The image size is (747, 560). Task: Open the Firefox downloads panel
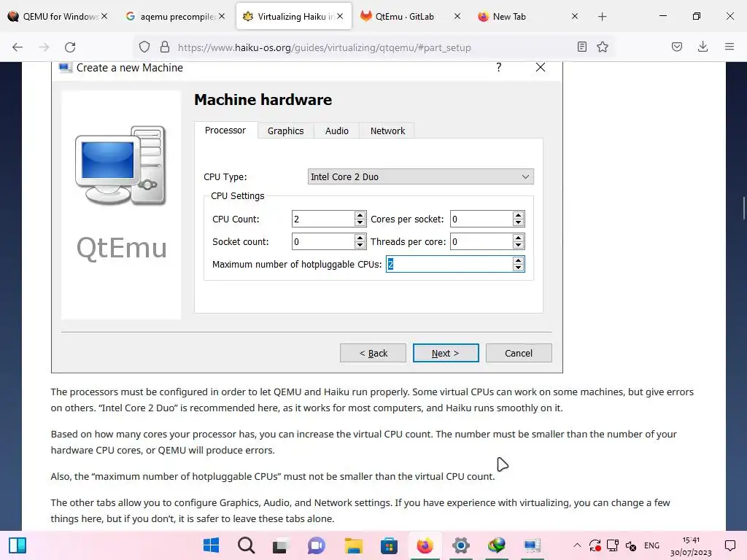[703, 47]
